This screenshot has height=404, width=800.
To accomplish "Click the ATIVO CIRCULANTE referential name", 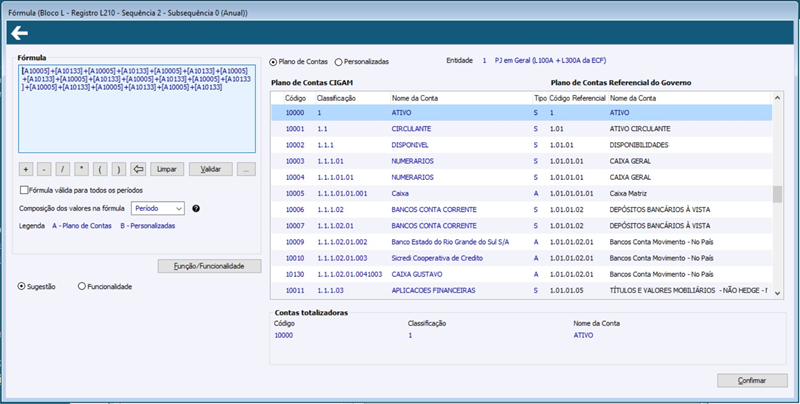I will (640, 129).
